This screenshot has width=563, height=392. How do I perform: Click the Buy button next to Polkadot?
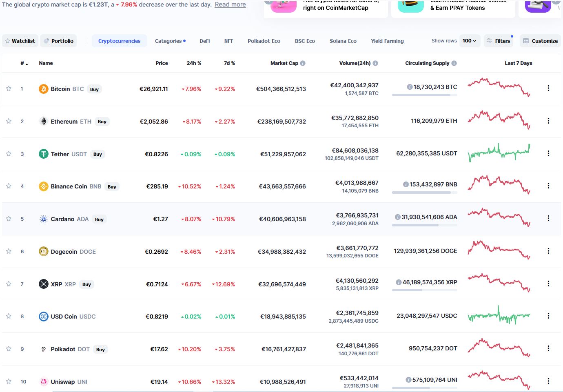click(x=100, y=350)
